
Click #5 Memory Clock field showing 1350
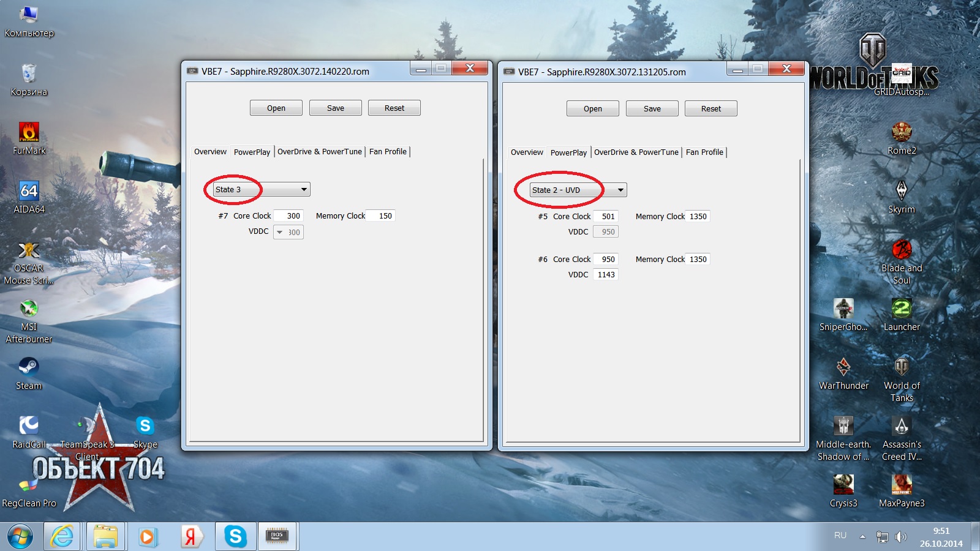click(699, 217)
